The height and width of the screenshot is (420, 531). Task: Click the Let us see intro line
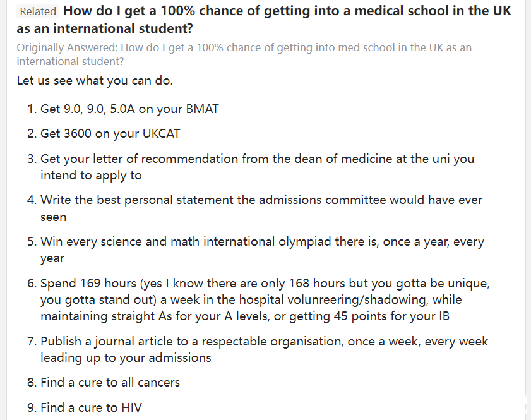coord(95,81)
